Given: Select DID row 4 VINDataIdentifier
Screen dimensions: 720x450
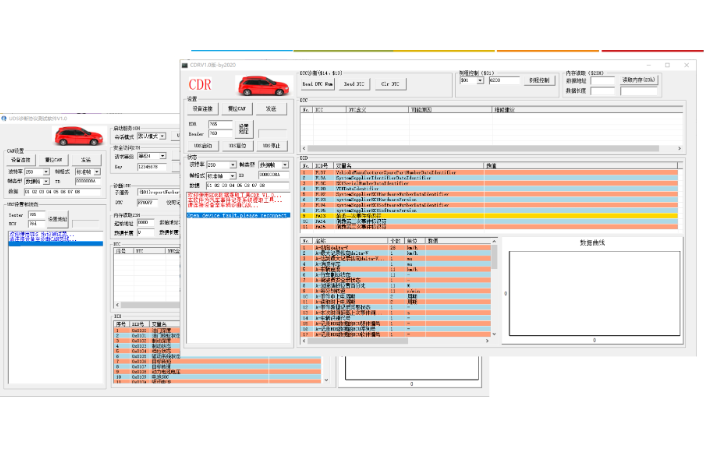Looking at the screenshot, I should [x=489, y=189].
